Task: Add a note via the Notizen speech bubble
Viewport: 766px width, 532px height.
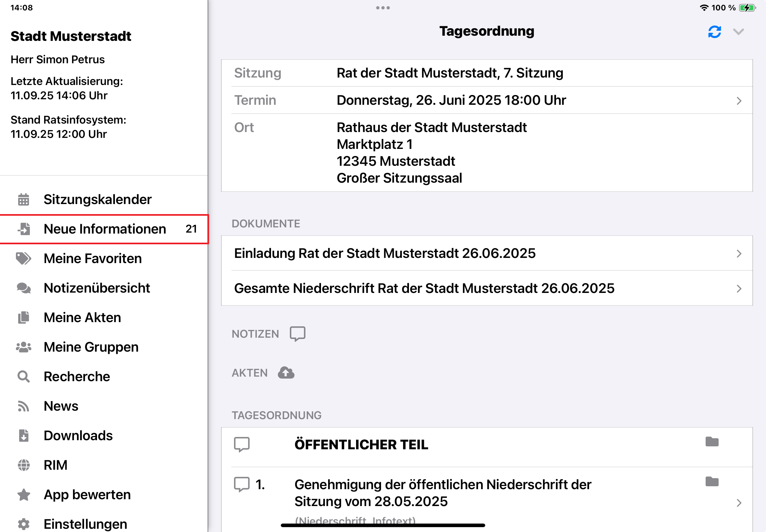Action: tap(297, 333)
